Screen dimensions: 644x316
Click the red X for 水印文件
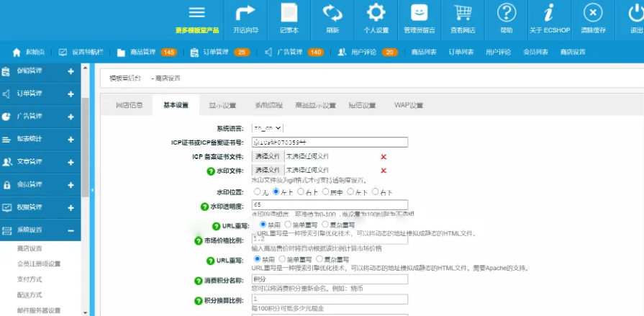tap(384, 171)
